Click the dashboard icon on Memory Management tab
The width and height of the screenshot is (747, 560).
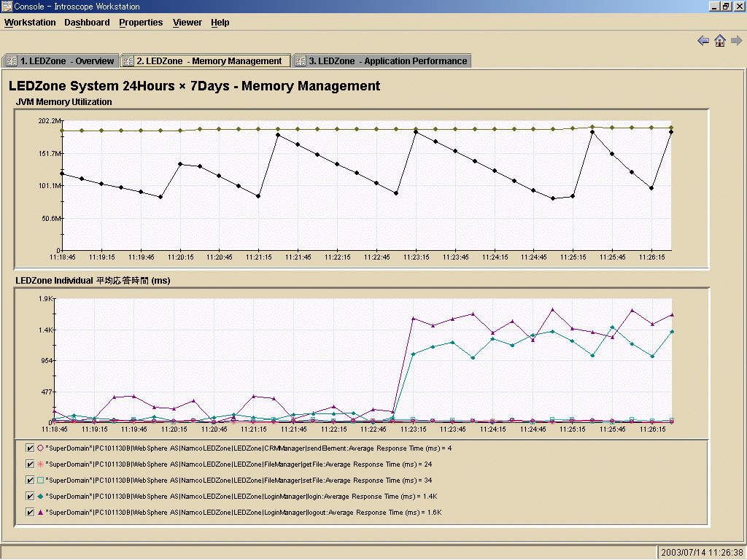click(x=128, y=61)
